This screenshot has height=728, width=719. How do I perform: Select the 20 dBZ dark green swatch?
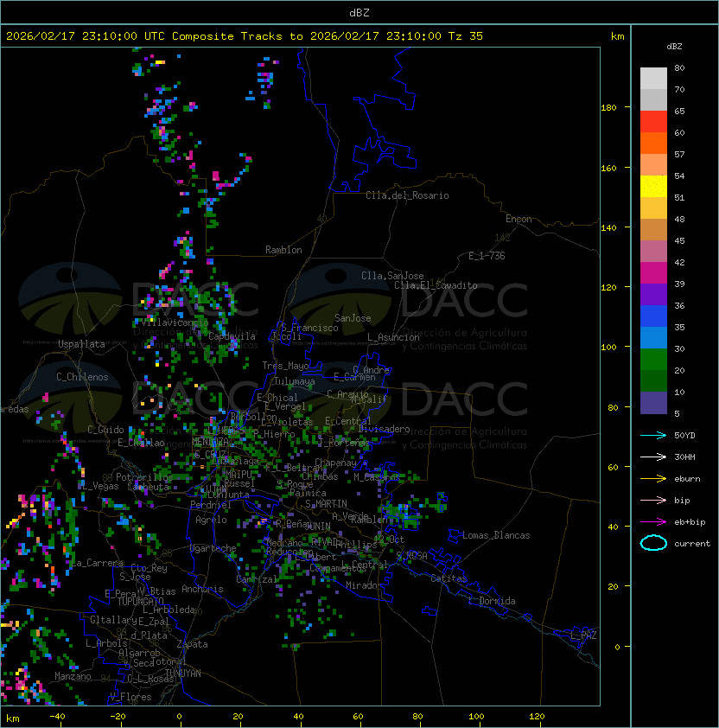click(x=653, y=380)
